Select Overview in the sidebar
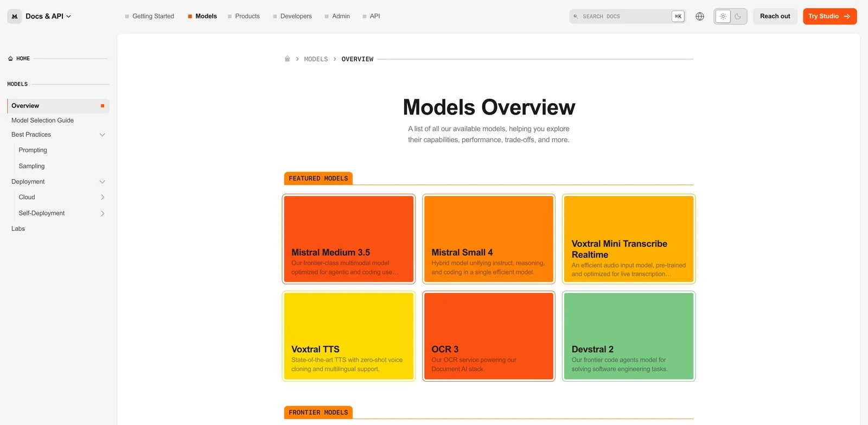The width and height of the screenshot is (868, 425). pos(58,106)
